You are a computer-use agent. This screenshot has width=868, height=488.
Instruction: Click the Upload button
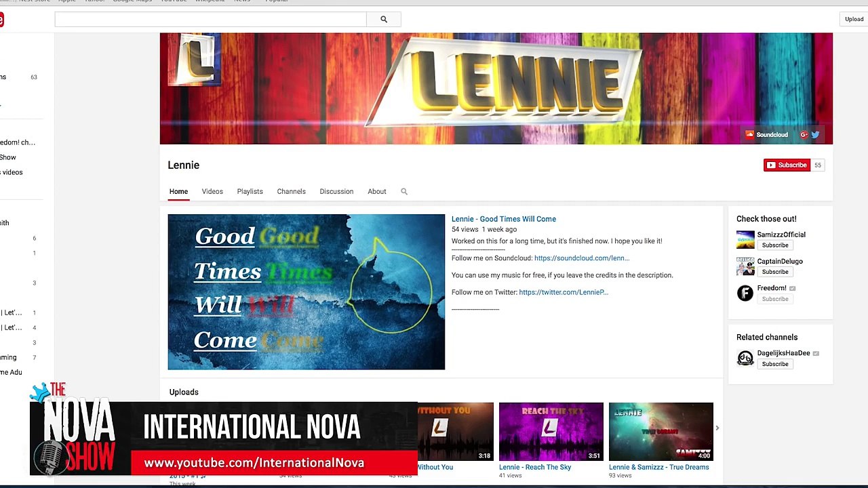854,19
